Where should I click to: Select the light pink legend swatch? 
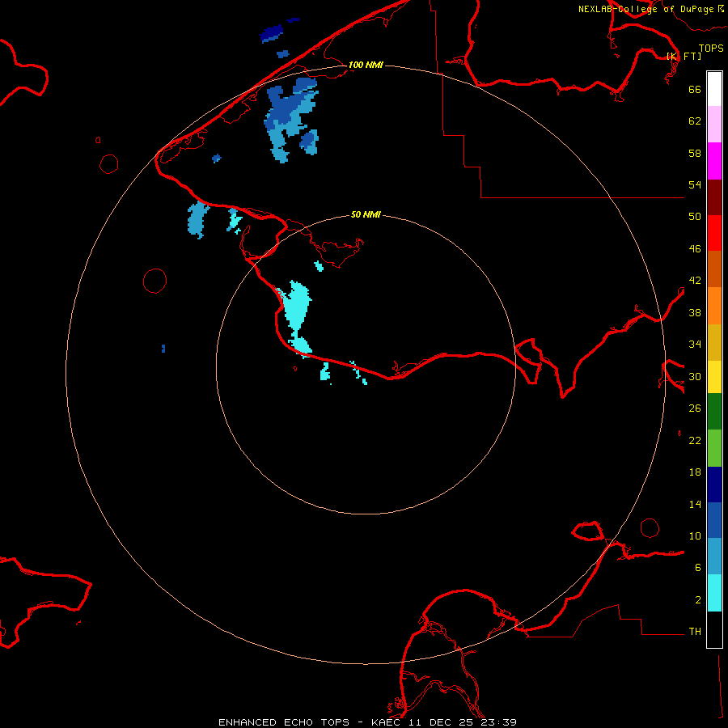(x=714, y=124)
